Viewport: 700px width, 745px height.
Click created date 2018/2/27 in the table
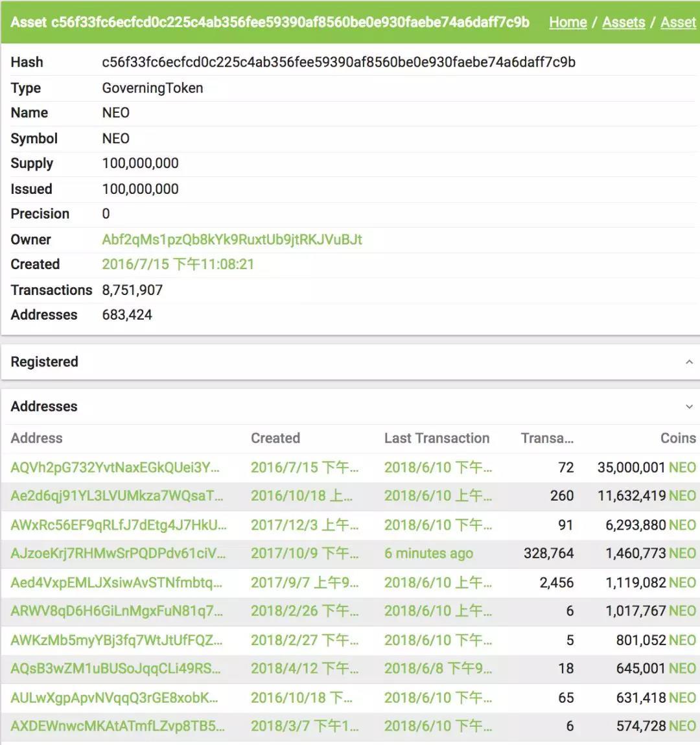305,640
